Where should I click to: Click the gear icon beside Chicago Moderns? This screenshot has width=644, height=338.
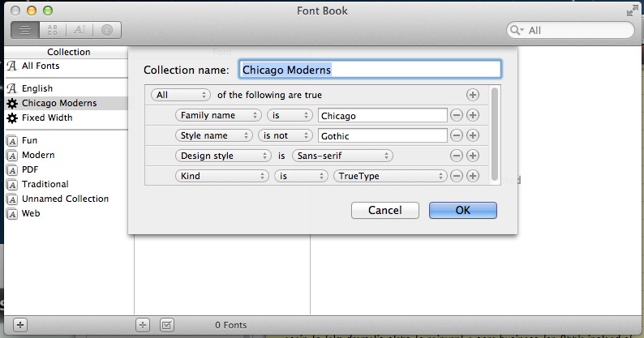click(x=12, y=103)
